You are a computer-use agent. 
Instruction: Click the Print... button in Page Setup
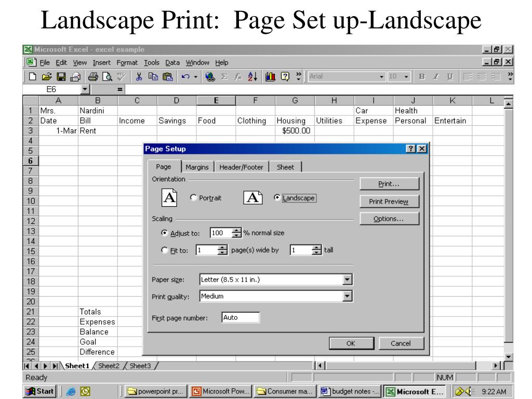coord(389,183)
